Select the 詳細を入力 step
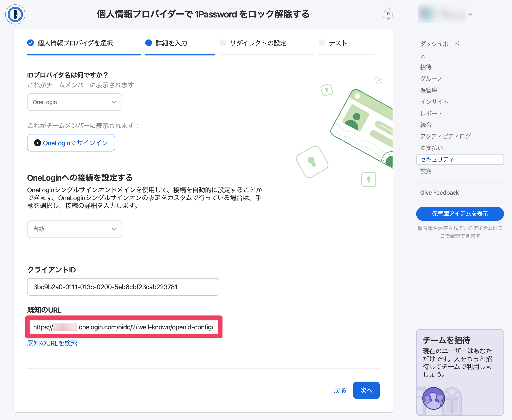The image size is (512, 420). pos(180,43)
